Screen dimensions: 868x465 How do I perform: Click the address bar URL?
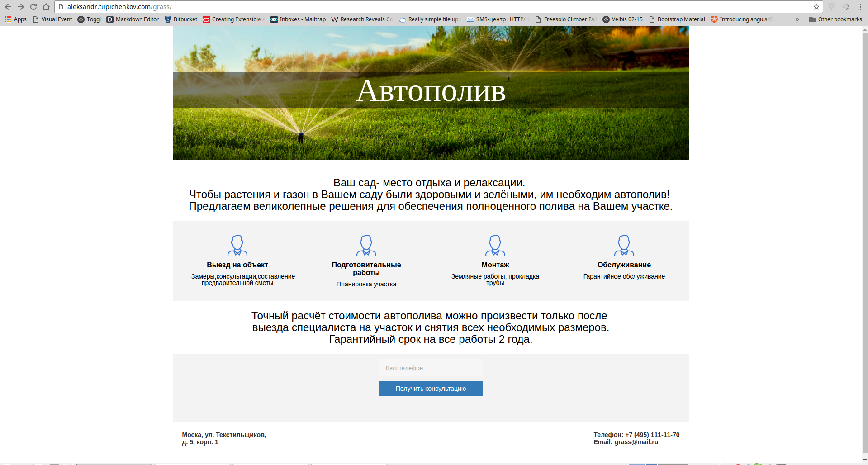click(119, 7)
